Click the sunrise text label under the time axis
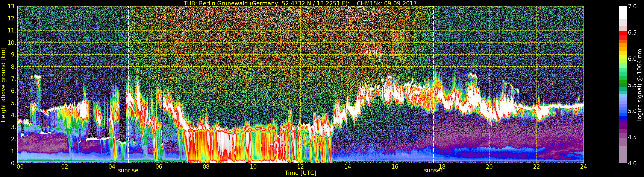 coord(128,171)
